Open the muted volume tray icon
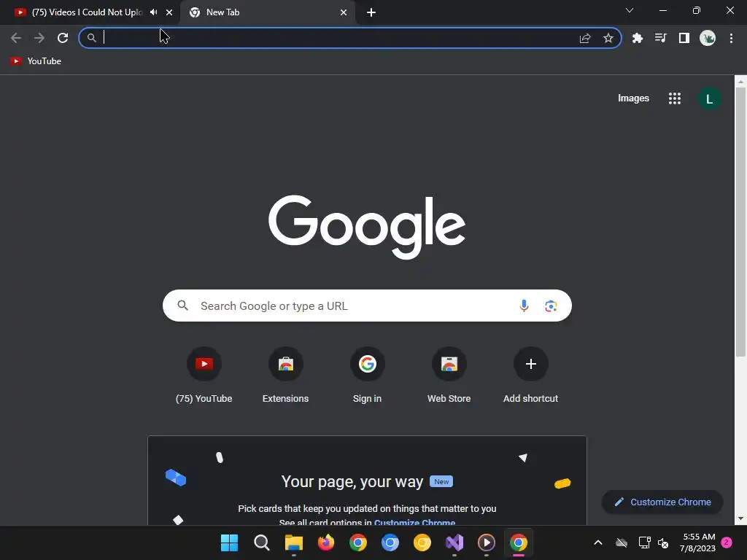The width and height of the screenshot is (747, 560). coord(663,542)
